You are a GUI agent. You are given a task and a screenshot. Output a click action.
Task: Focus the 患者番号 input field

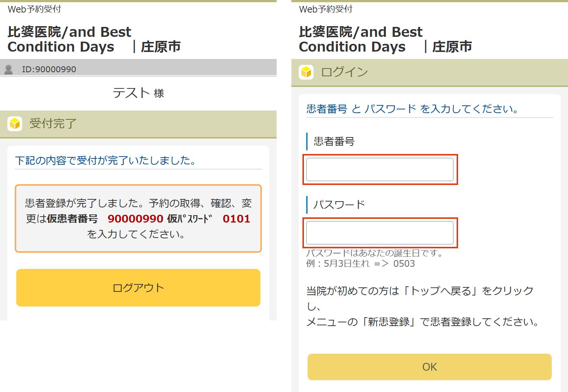(380, 169)
